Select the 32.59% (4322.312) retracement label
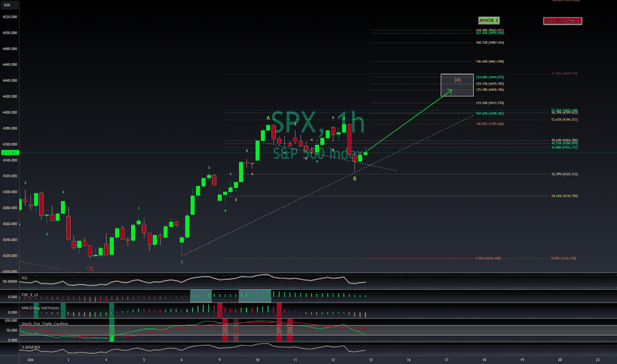The height and width of the screenshot is (364, 617). (x=564, y=174)
